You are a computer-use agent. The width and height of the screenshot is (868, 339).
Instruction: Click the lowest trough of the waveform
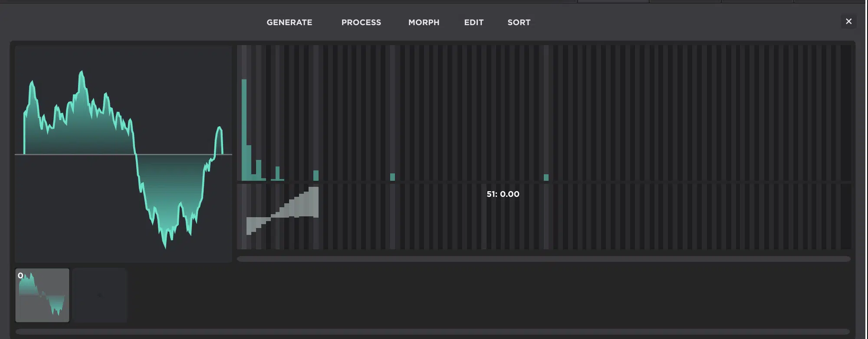pos(165,246)
